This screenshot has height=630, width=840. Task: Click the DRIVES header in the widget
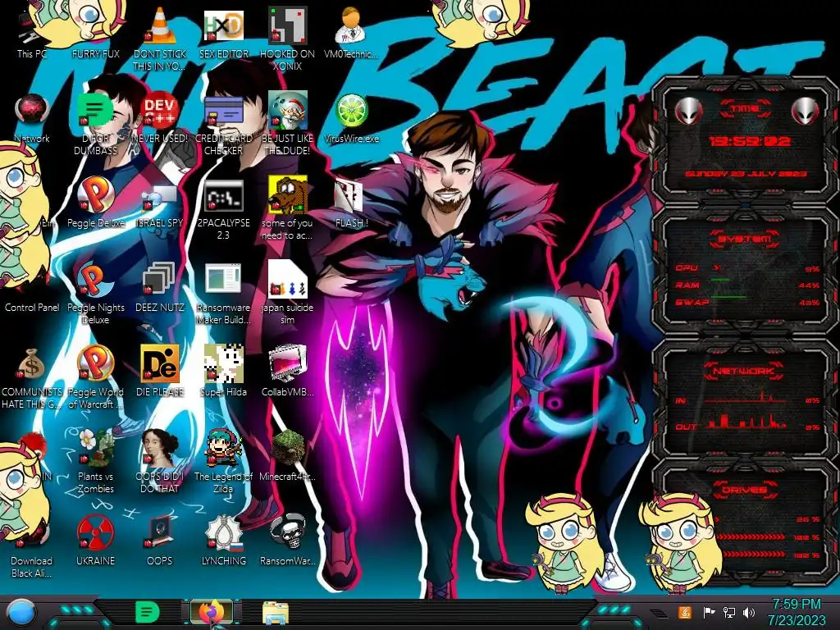(744, 490)
